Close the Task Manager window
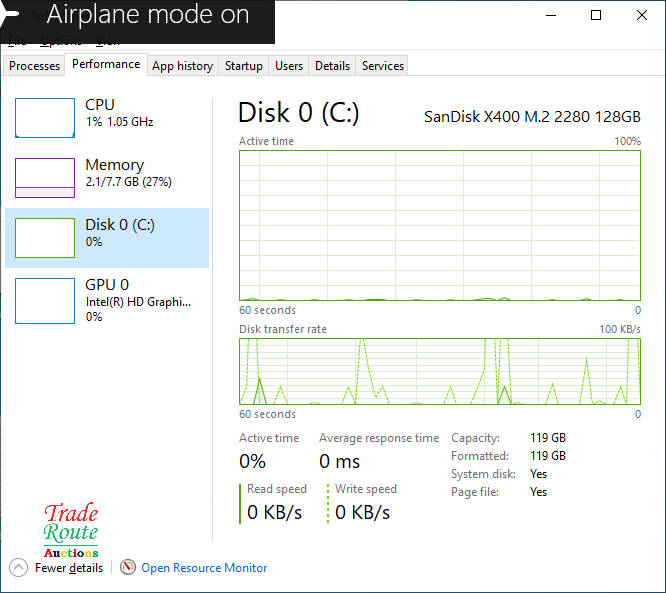Image resolution: width=666 pixels, height=593 pixels. 642,15
